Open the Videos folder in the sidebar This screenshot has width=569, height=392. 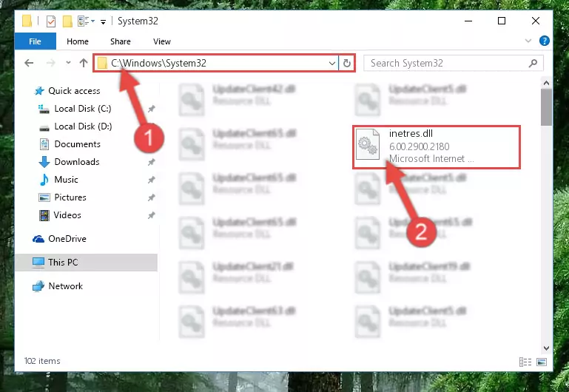[x=67, y=215]
